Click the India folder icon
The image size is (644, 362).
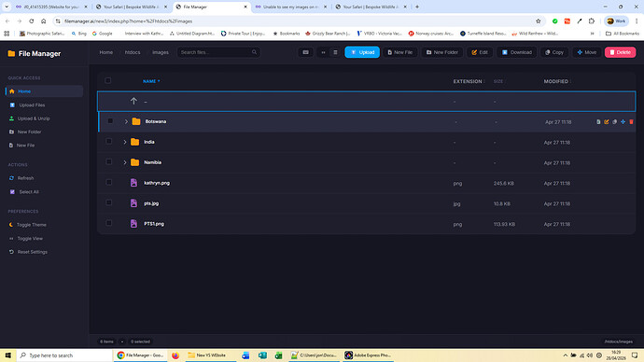point(134,142)
